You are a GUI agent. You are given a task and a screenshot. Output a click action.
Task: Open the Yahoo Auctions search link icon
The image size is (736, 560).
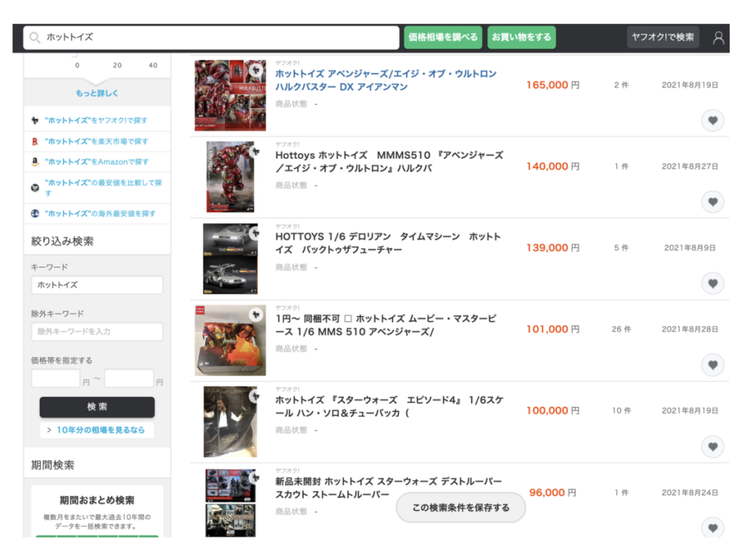point(35,121)
